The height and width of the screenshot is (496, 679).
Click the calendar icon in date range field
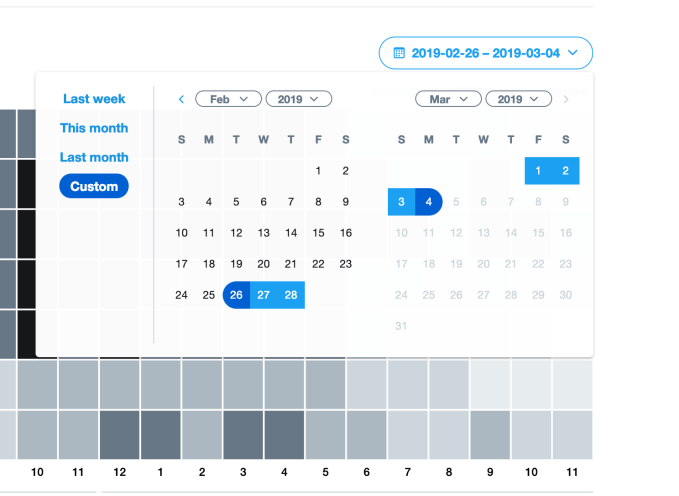click(399, 52)
